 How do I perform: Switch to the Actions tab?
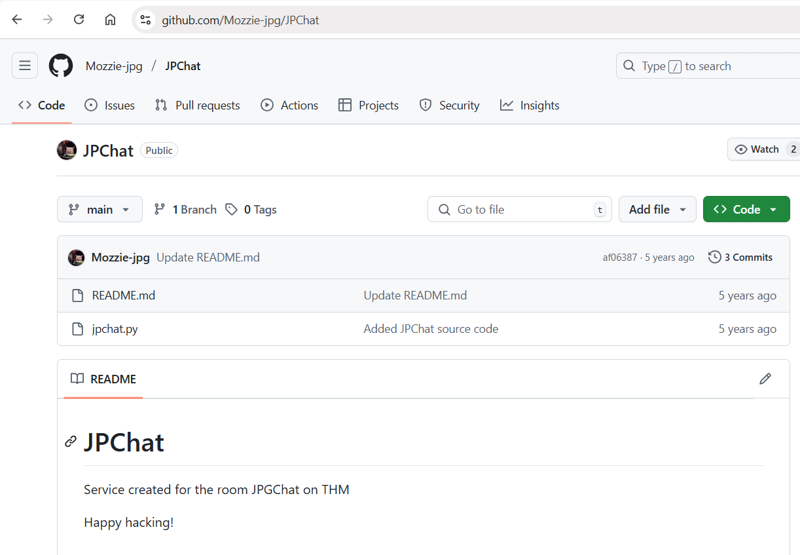289,106
